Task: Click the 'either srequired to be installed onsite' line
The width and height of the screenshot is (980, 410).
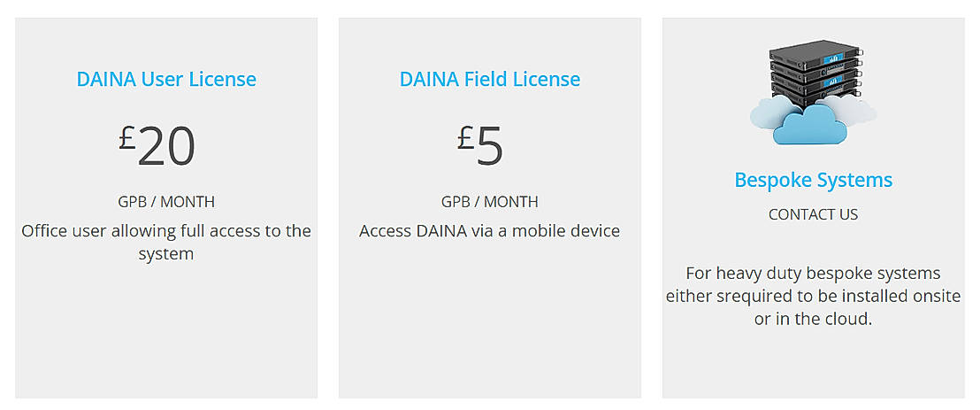Action: [x=813, y=296]
